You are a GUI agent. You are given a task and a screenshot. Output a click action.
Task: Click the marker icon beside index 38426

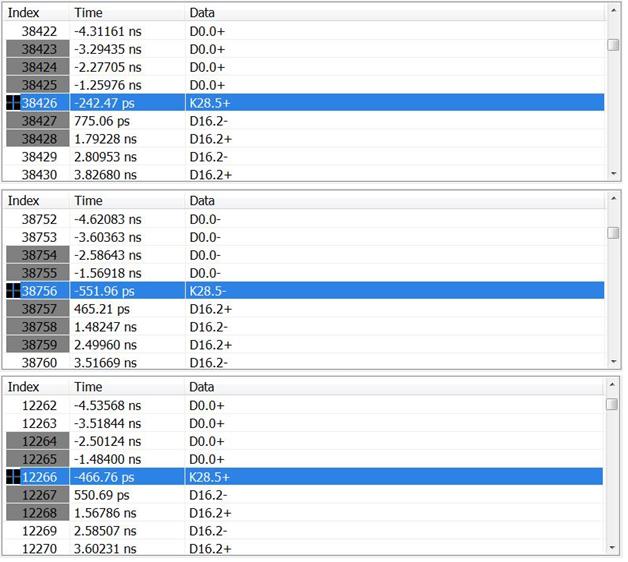click(13, 102)
